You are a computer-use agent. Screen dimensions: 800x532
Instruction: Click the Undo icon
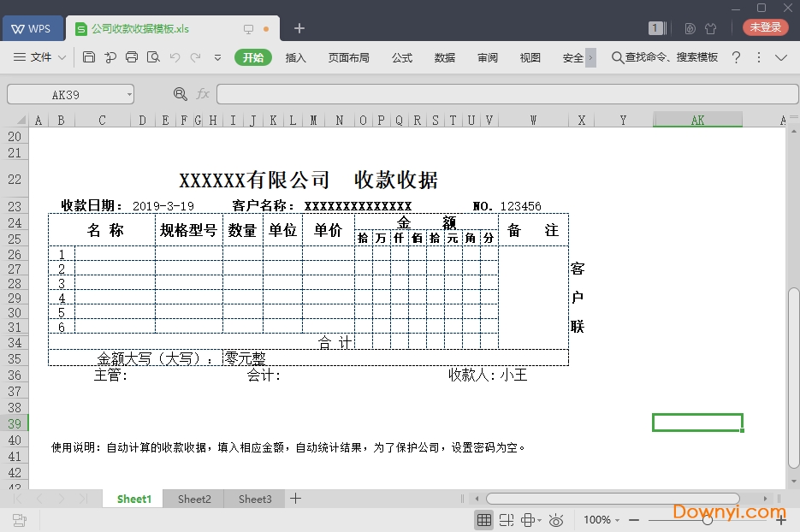(175, 56)
